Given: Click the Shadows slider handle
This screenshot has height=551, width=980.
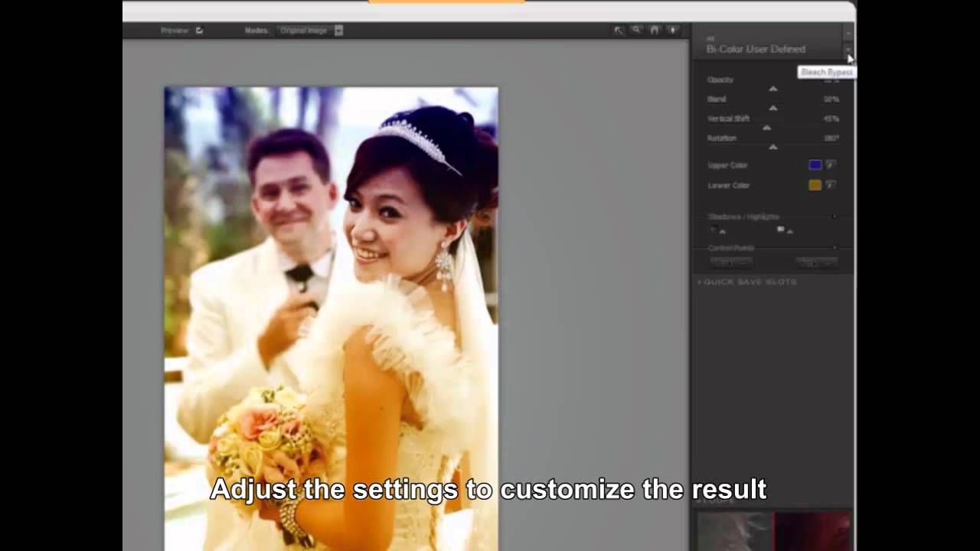Looking at the screenshot, I should [722, 231].
